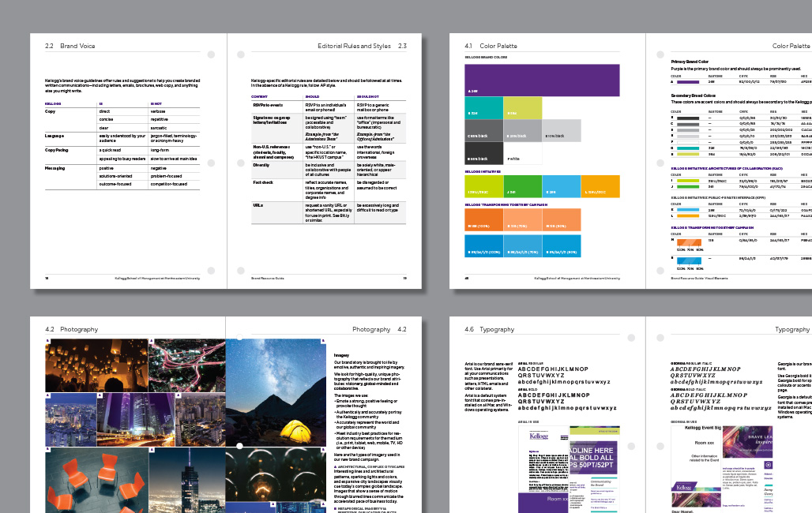Click the 'Photography 4.2' right page heading
Viewport: 812px width, 513px height.
[x=379, y=329]
